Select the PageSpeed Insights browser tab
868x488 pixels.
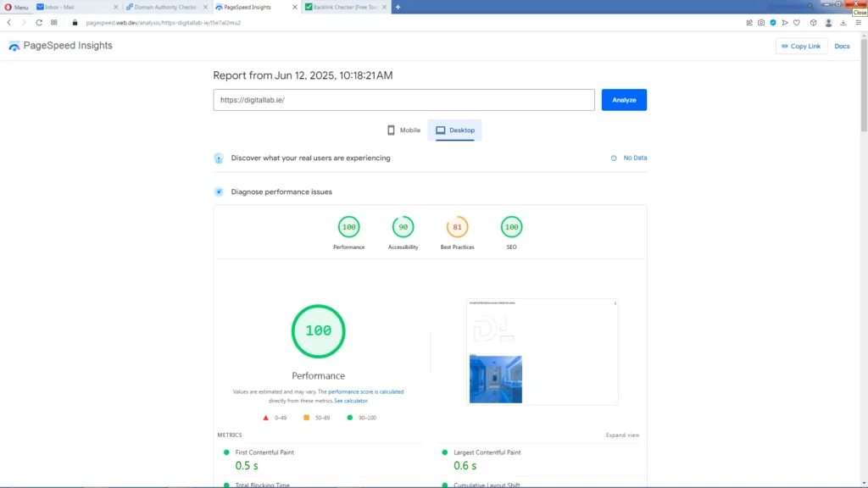click(x=256, y=7)
